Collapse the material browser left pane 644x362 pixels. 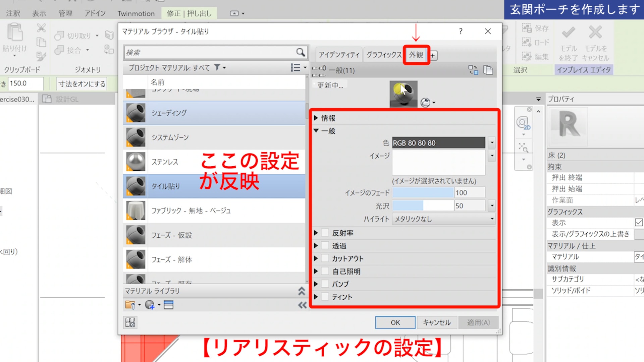[302, 305]
